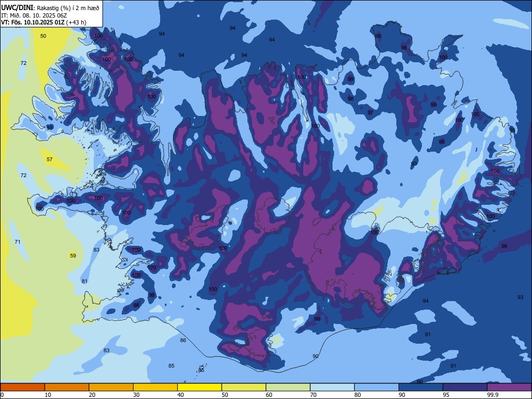Click the humidity value 57 on the map

pyautogui.click(x=49, y=159)
